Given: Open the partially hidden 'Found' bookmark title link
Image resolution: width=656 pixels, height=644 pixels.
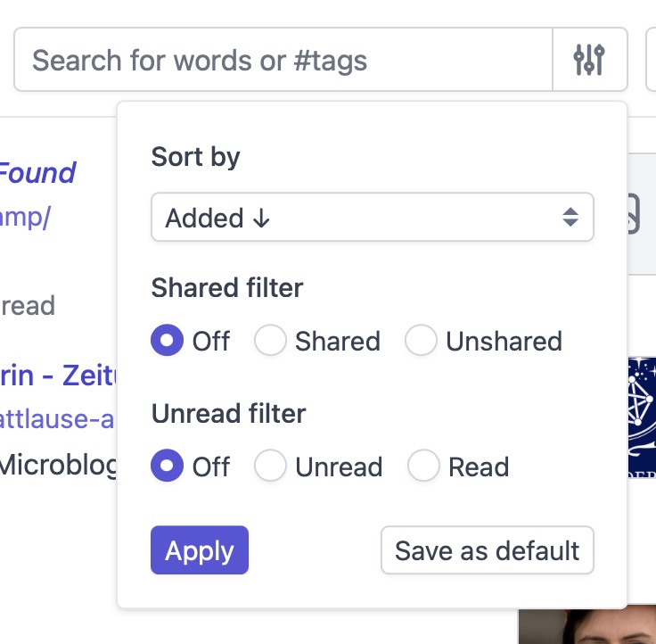Looking at the screenshot, I should pos(37,172).
